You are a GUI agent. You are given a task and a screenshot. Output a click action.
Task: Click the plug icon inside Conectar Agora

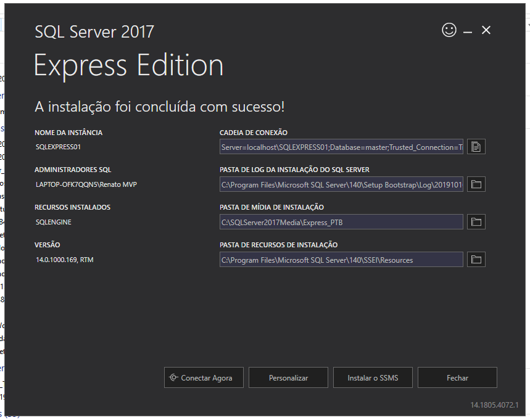pyautogui.click(x=174, y=377)
